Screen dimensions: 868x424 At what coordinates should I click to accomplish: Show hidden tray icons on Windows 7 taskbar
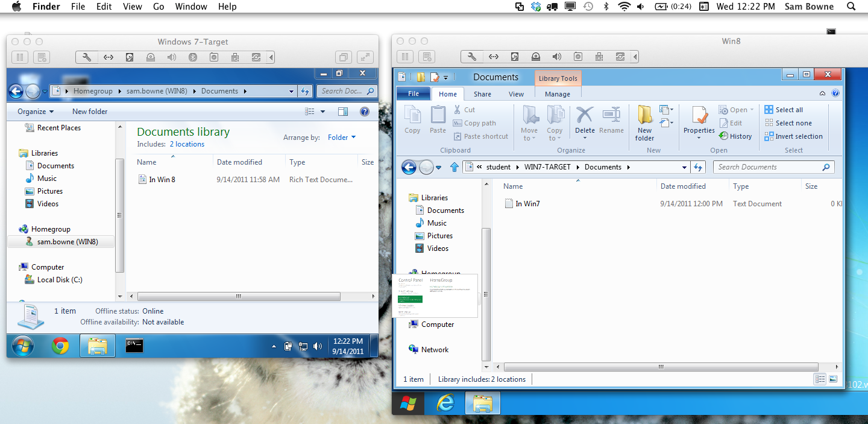274,346
